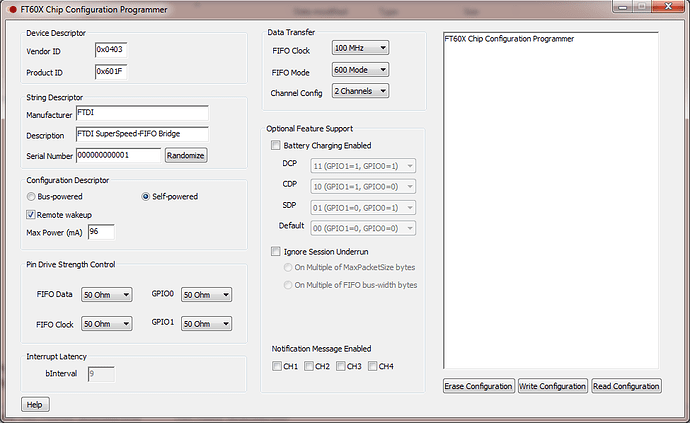Open GPIO1 drive strength dropdown
690x423 pixels.
[x=206, y=324]
